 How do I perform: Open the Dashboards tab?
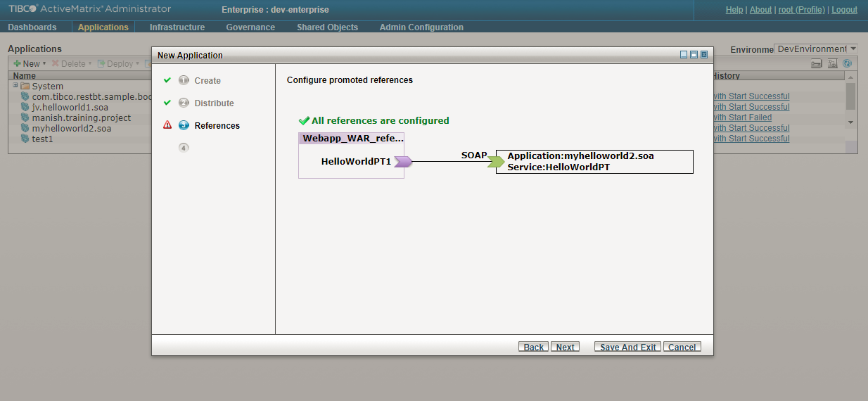(x=32, y=27)
